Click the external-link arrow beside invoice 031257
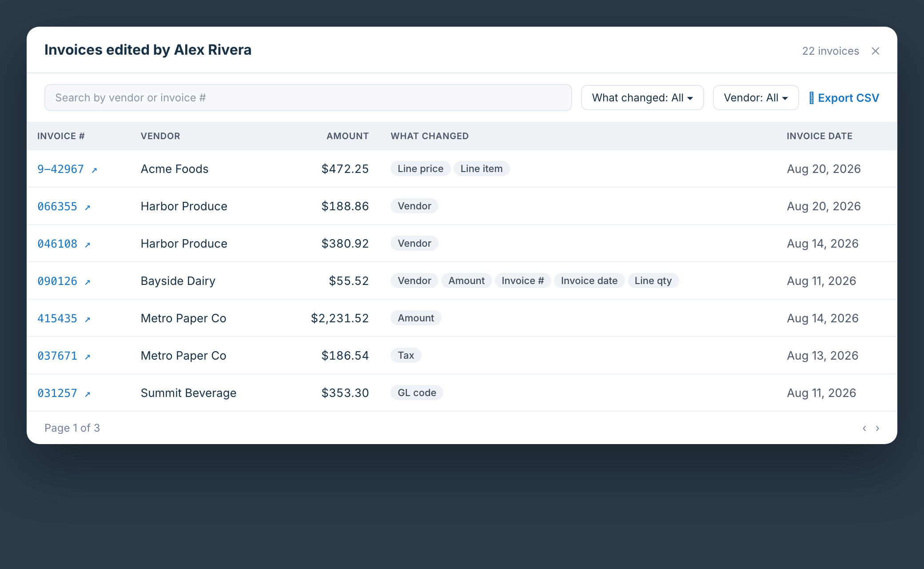 [88, 394]
